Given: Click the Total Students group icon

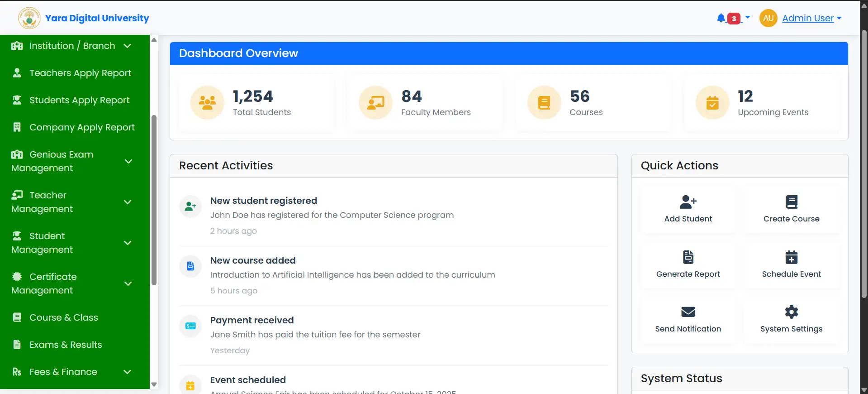Looking at the screenshot, I should 207,103.
